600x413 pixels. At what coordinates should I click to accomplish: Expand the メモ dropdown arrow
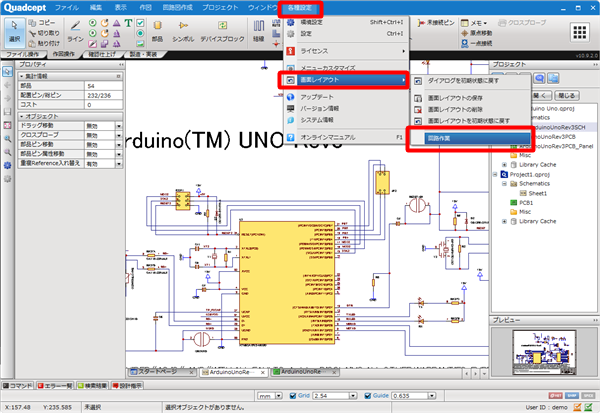485,23
